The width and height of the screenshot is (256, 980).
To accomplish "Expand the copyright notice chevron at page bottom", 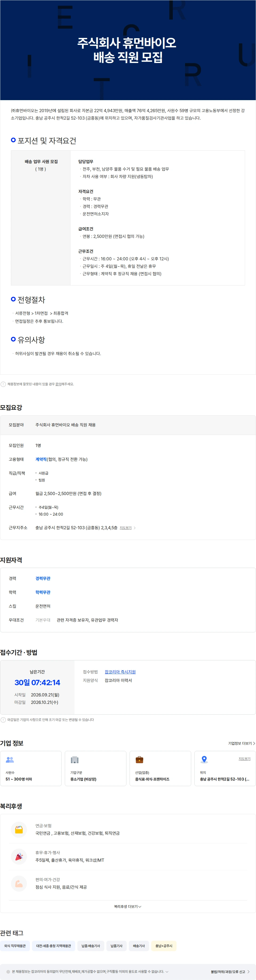I will 167,972.
